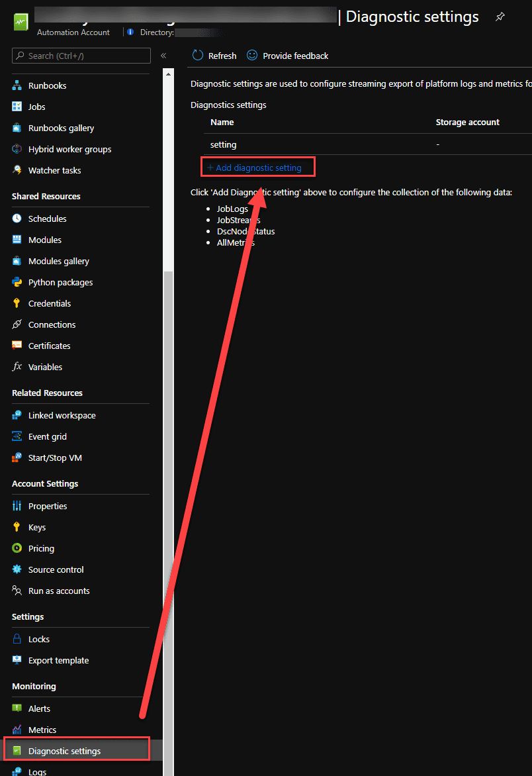Click the Watcher tasks icon
The width and height of the screenshot is (532, 776).
17,170
